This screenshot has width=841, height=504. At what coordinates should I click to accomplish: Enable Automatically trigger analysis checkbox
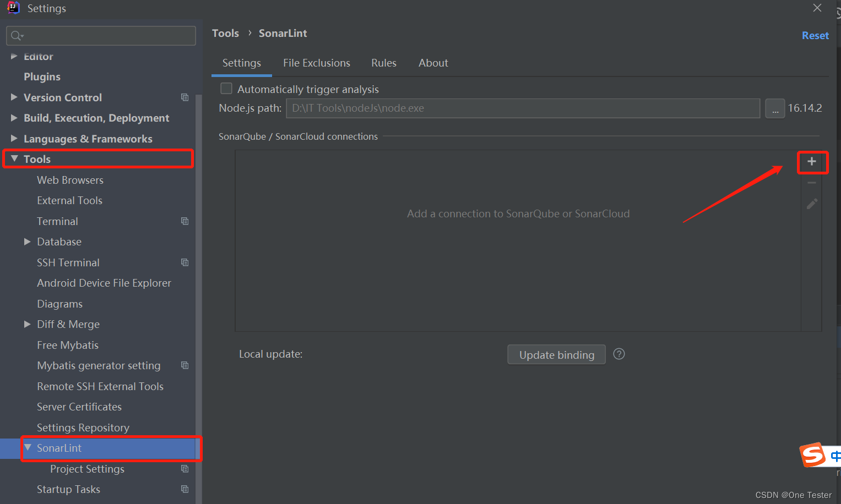(x=226, y=89)
